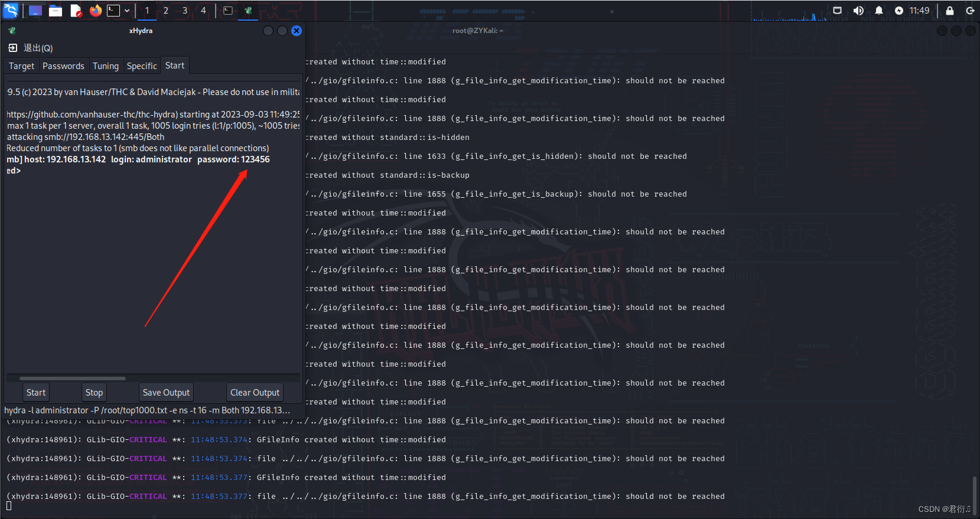Lock the screen with padlock icon

pyautogui.click(x=950, y=11)
